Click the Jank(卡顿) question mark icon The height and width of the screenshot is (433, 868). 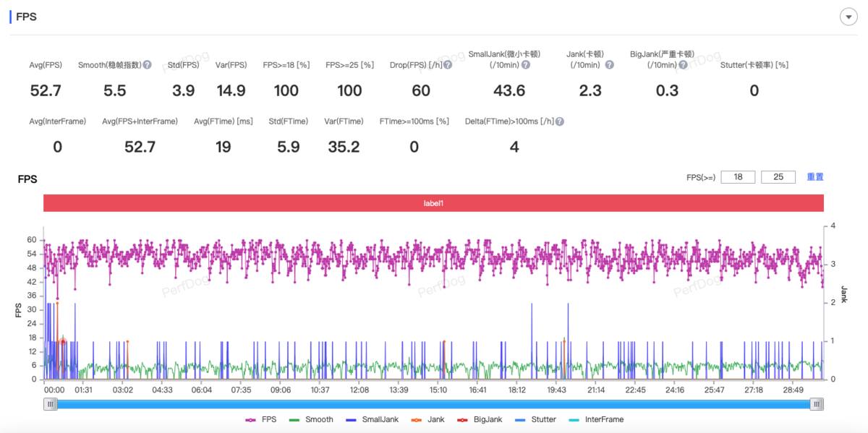point(609,64)
